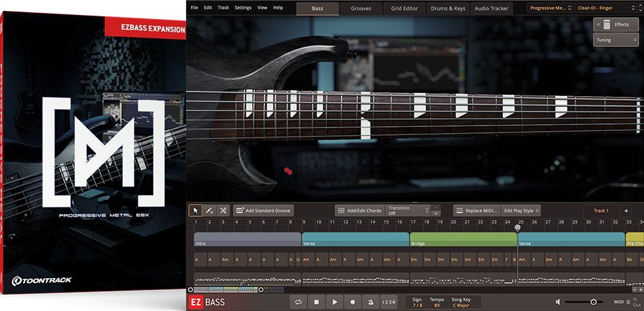The height and width of the screenshot is (311, 644).
Task: Select the Bridge song part
Action: [x=463, y=239]
